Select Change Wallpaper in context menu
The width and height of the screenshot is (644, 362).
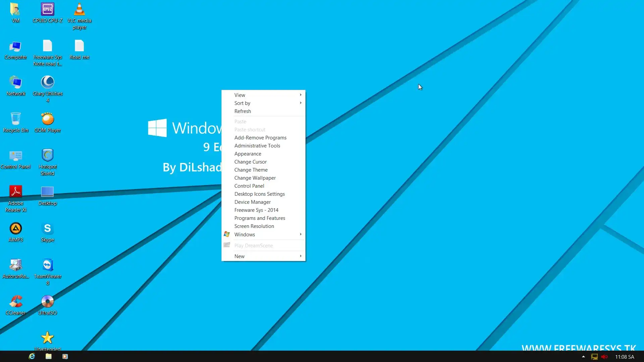255,178
